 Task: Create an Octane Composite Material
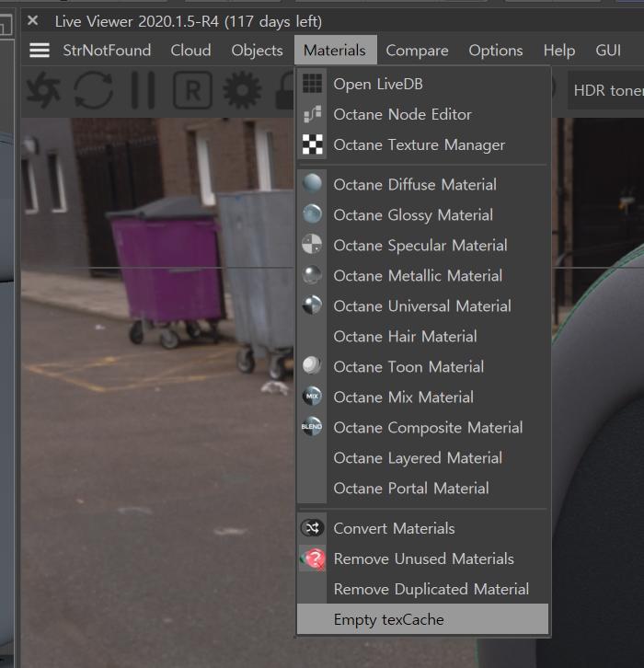(422, 428)
